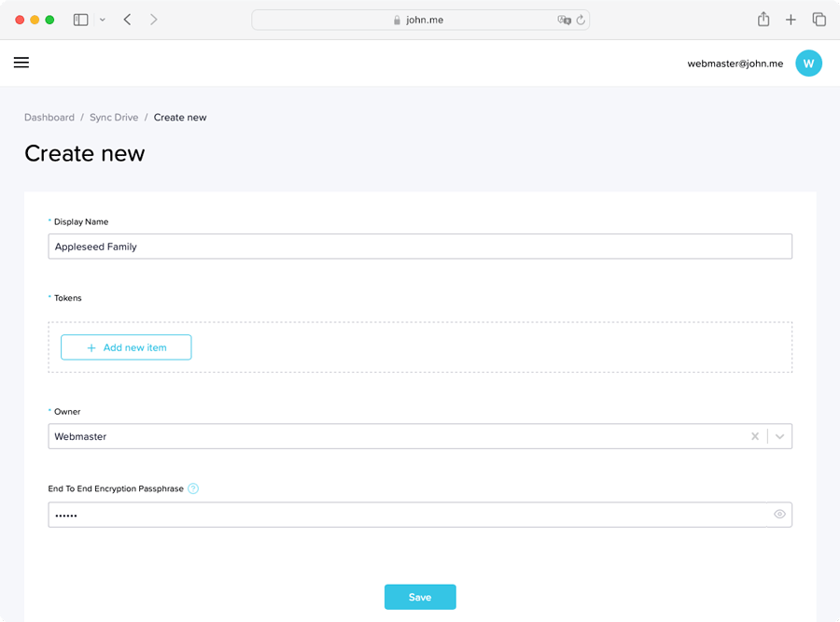Open the Owner combo box
This screenshot has width=840, height=622.
point(373,435)
